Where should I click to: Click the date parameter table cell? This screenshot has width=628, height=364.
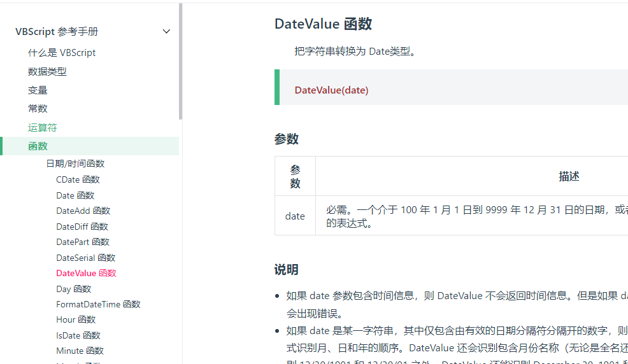(295, 216)
